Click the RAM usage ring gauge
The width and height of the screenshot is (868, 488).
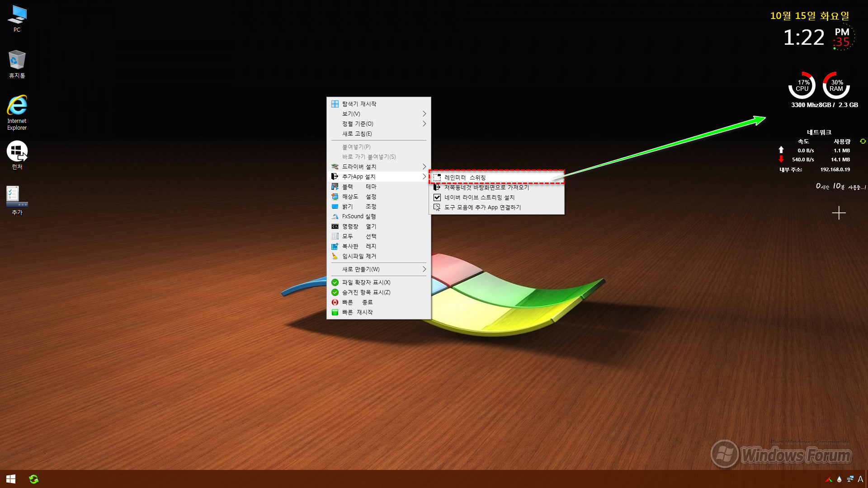click(x=836, y=85)
